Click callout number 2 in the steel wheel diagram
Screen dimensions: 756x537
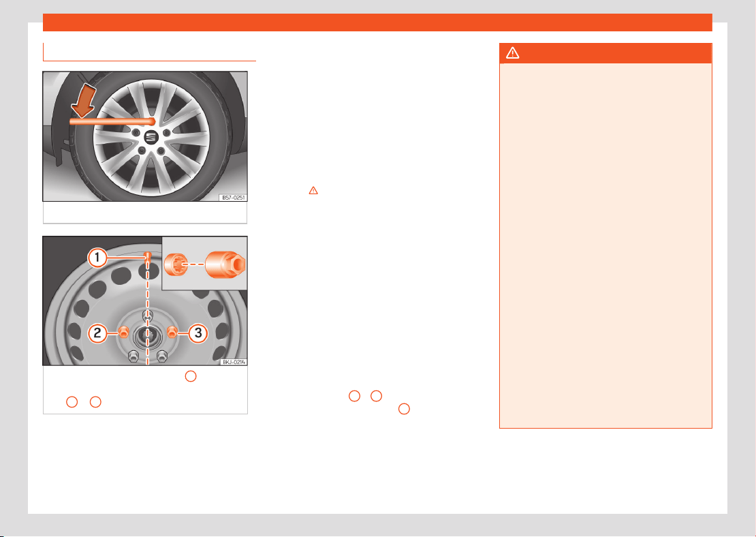(x=97, y=333)
